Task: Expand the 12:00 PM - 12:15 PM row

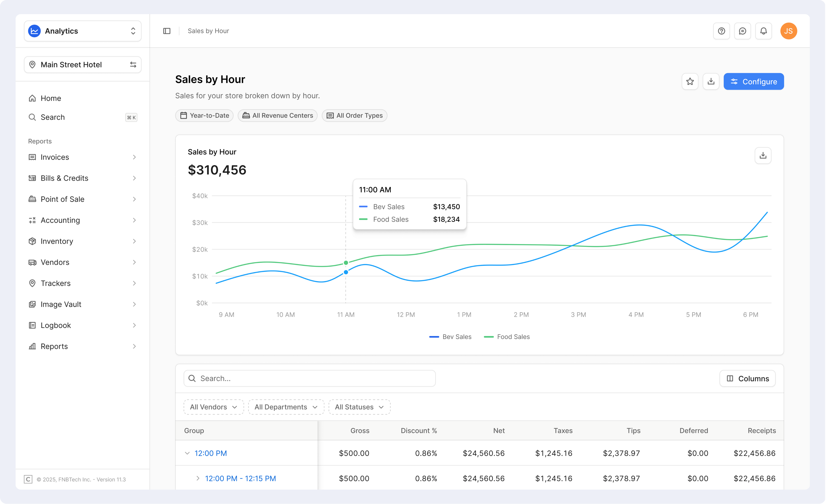Action: point(198,478)
